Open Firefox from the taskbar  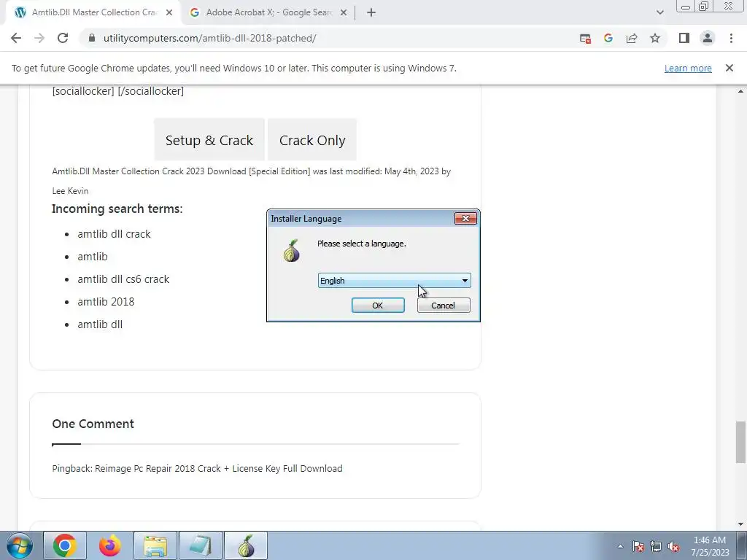[110, 545]
